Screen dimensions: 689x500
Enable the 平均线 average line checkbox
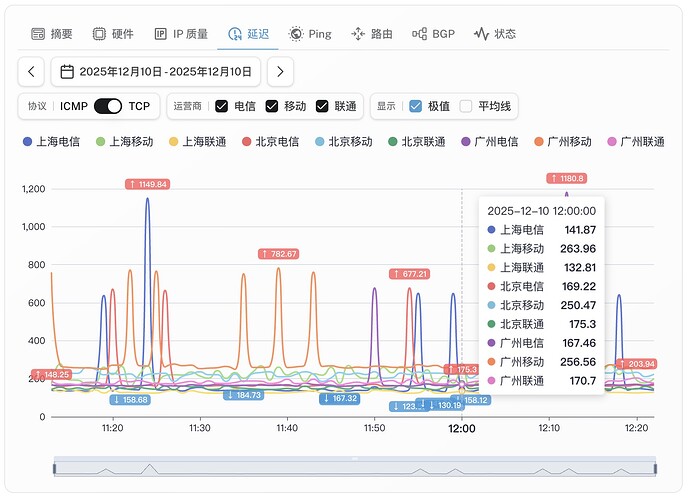click(465, 106)
